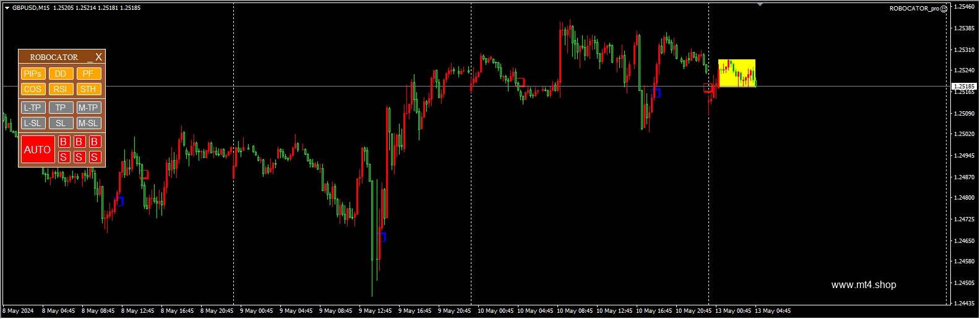Click the 13 May 04:45 time label
The height and width of the screenshot is (319, 980).
[x=773, y=311]
